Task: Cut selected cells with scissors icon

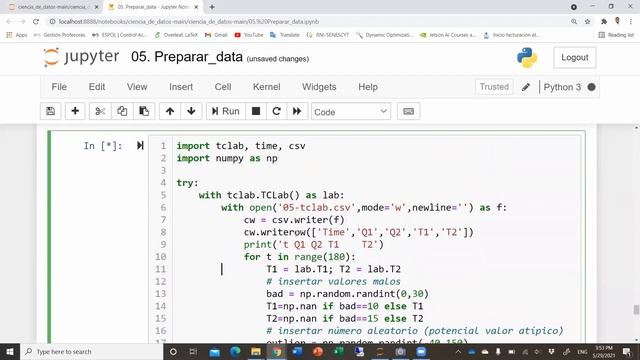Action: click(100, 111)
